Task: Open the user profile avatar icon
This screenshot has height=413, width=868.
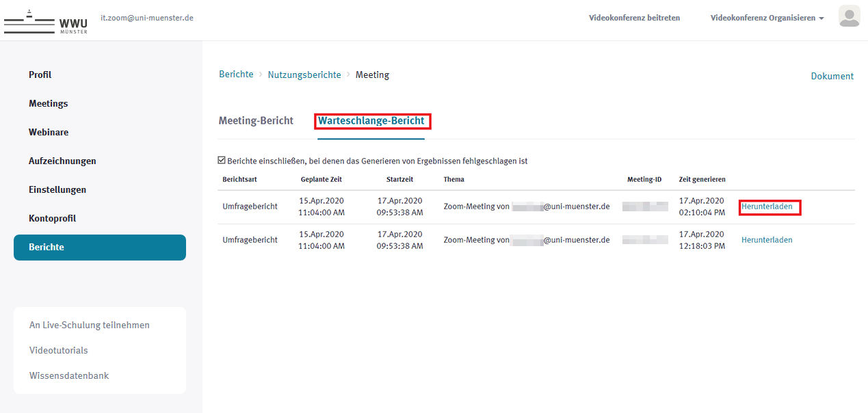Action: click(x=849, y=16)
